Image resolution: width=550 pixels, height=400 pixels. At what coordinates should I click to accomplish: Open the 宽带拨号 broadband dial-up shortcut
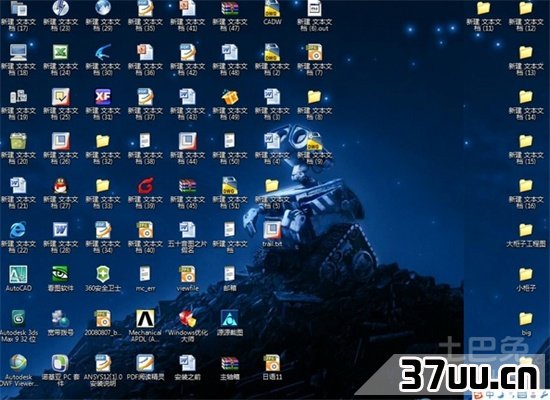(60, 319)
